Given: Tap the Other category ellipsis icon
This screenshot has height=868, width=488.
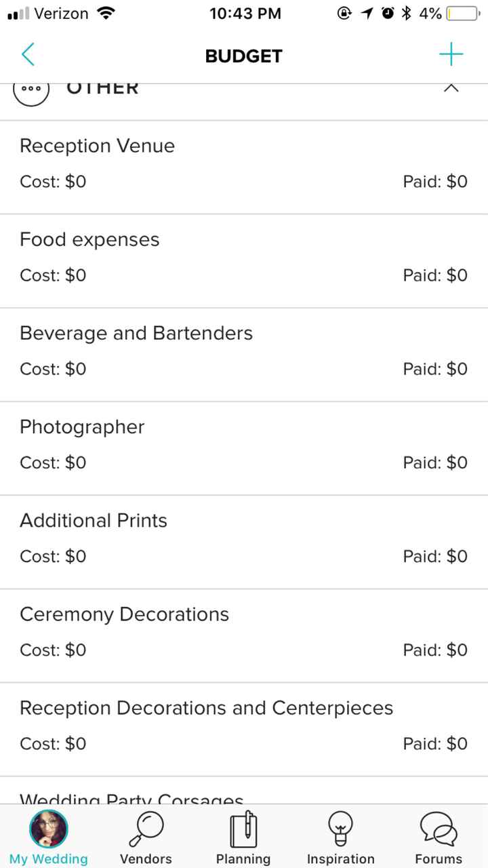Looking at the screenshot, I should tap(31, 90).
